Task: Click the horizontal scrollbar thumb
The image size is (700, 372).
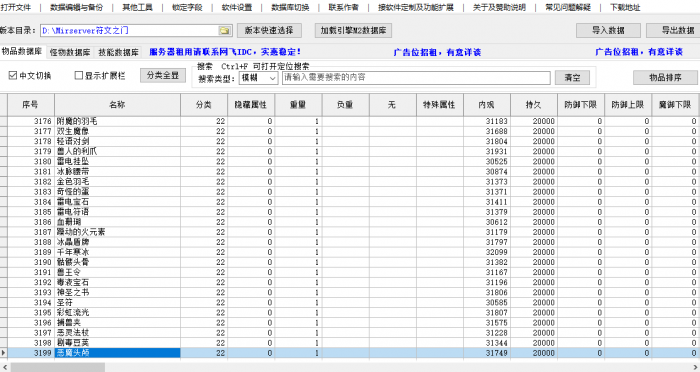Action: pos(58,367)
